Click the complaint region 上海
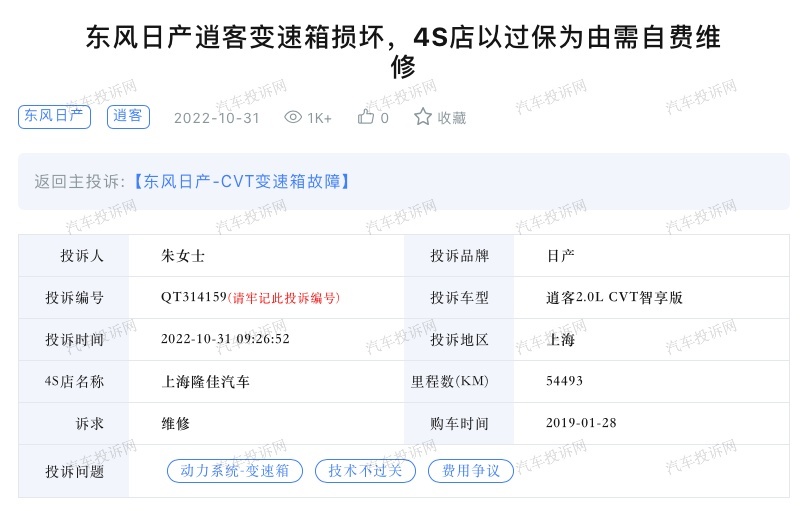 (x=560, y=339)
